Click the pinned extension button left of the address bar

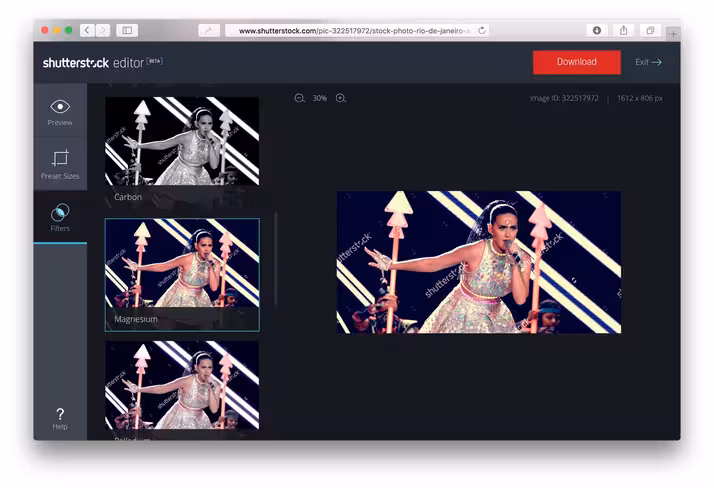click(x=209, y=30)
